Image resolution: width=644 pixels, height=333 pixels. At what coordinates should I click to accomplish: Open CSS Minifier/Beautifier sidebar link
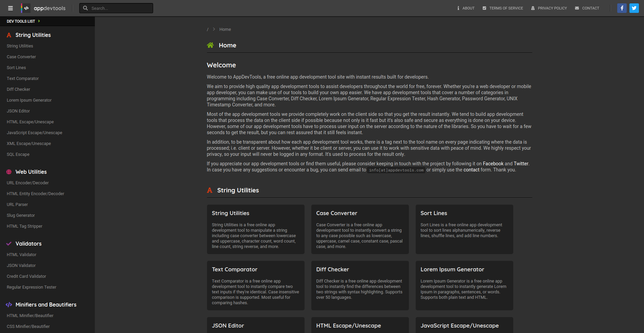tap(28, 327)
